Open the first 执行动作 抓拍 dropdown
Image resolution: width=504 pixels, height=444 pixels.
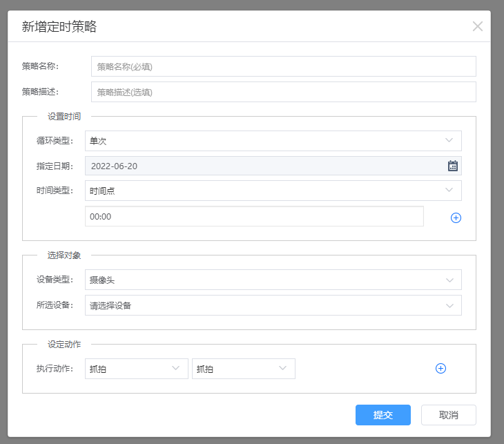137,369
